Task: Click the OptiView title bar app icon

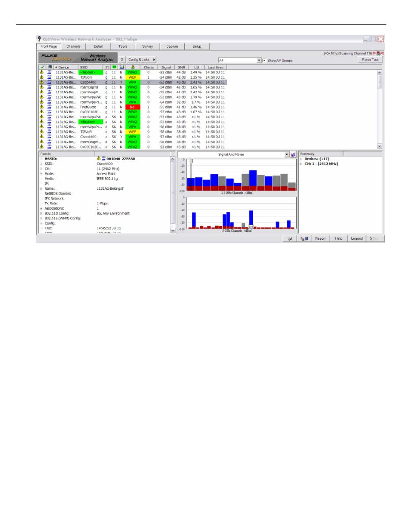Action: point(39,39)
